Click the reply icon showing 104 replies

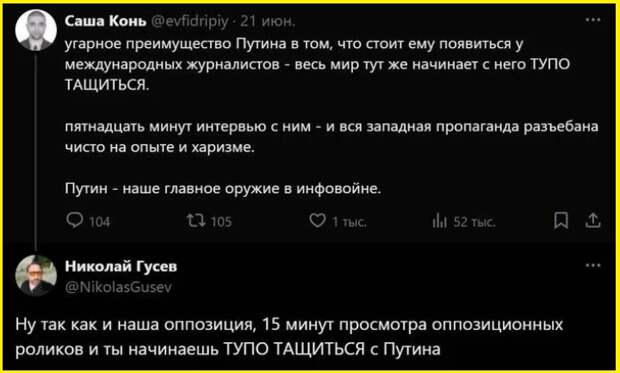74,221
